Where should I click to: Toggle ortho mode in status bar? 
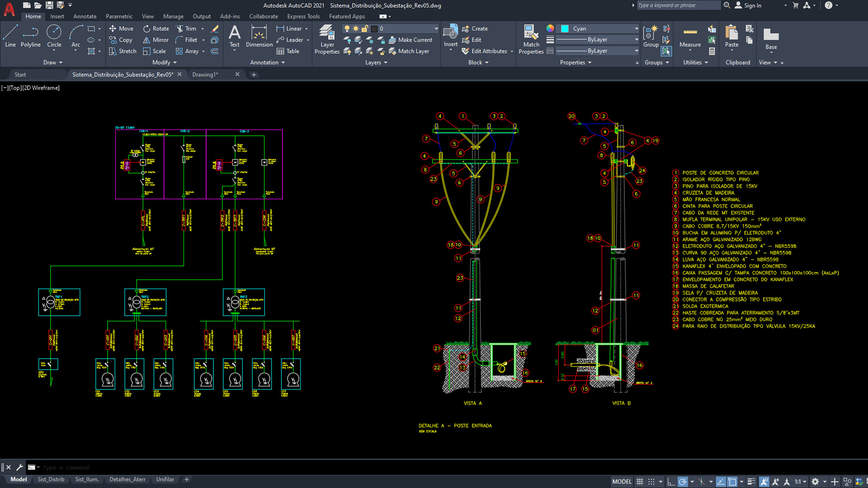coord(671,482)
